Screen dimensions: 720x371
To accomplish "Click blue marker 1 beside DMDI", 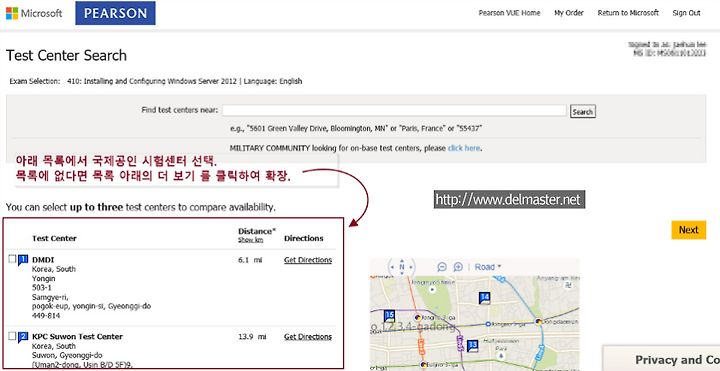I will pos(23,260).
